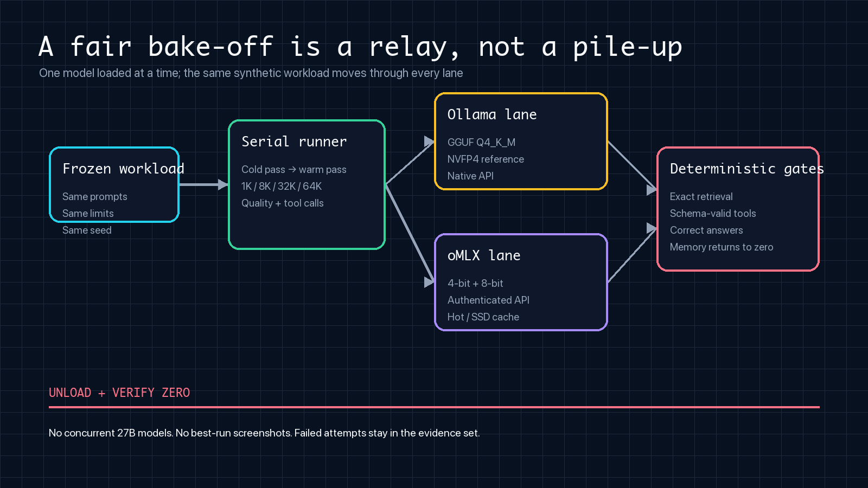Click the '1K / 8K / 32K / 64K' line
Viewport: 868px width, 488px height.
[x=282, y=187]
